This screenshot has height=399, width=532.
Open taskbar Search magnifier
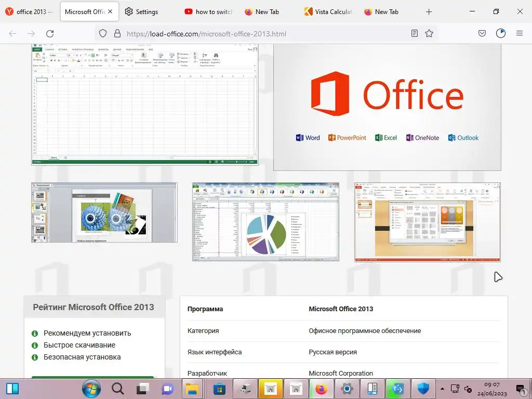click(x=117, y=389)
